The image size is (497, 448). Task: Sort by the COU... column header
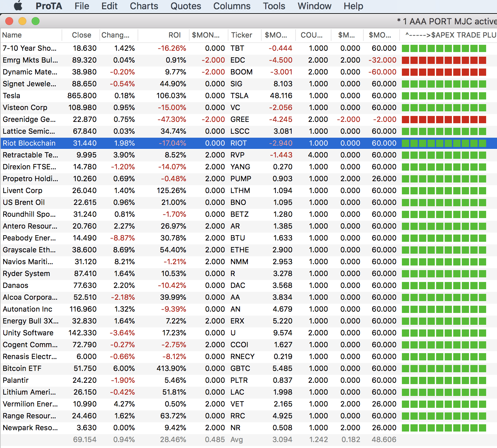point(313,35)
